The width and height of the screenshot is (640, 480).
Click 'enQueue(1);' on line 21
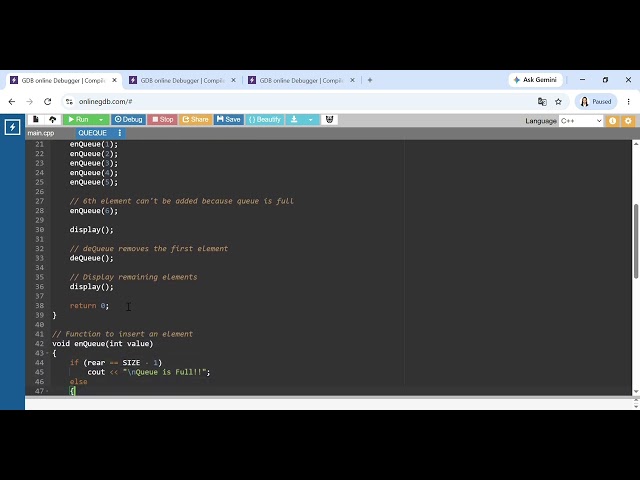tap(93, 144)
